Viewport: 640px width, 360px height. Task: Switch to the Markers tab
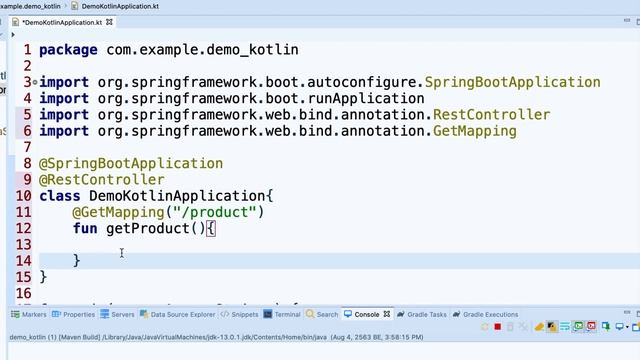pos(29,314)
